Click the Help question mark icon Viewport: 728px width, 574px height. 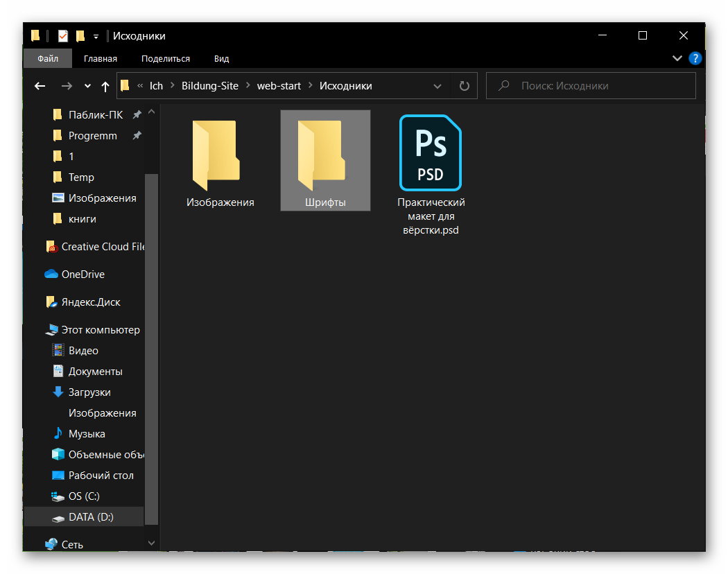coord(695,58)
